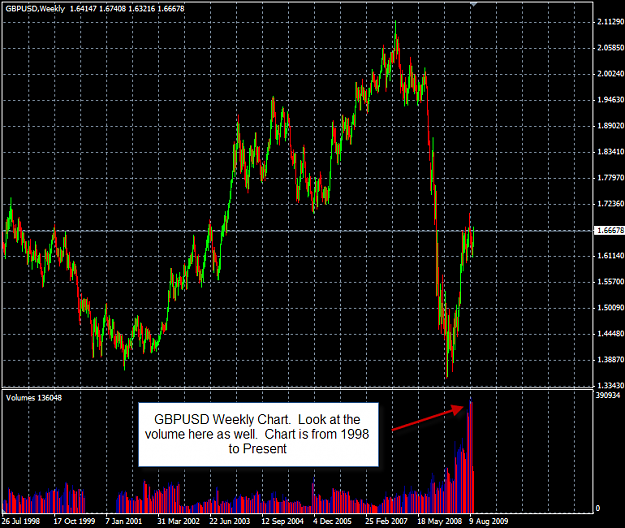The height and width of the screenshot is (528, 625).
Task: Click the 1.61140 price axis label
Action: pyautogui.click(x=611, y=256)
